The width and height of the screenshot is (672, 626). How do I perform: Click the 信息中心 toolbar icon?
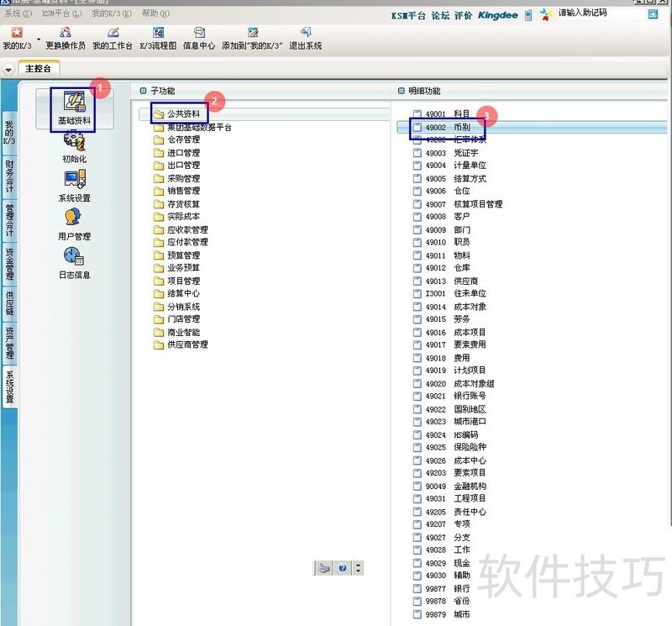pyautogui.click(x=199, y=33)
